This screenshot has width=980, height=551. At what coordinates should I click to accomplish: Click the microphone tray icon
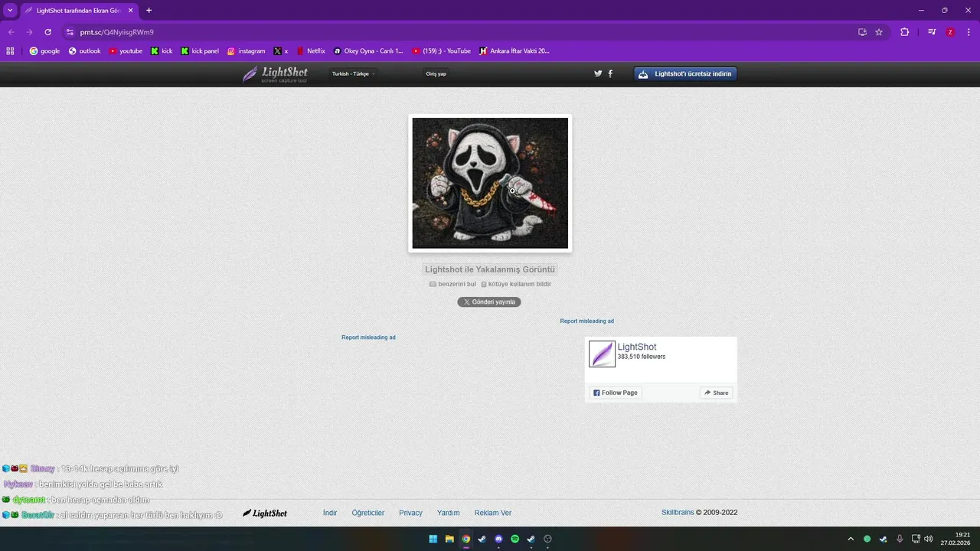[x=900, y=539]
